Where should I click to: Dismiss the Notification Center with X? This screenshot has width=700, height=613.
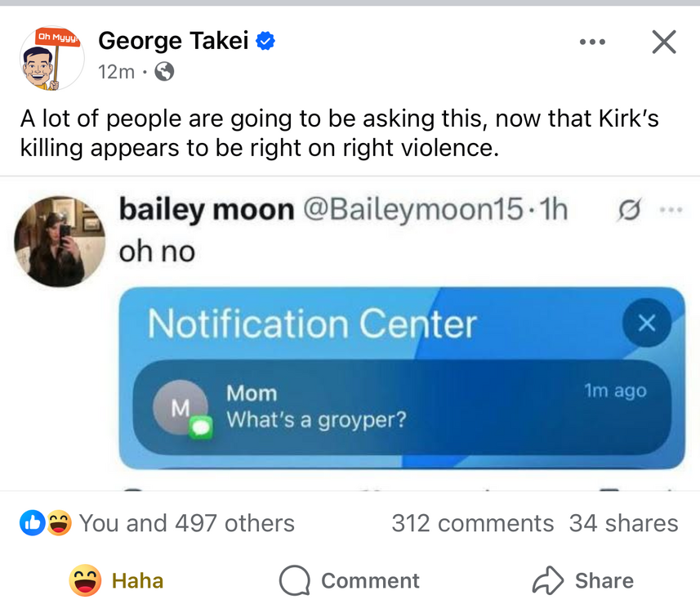click(646, 324)
